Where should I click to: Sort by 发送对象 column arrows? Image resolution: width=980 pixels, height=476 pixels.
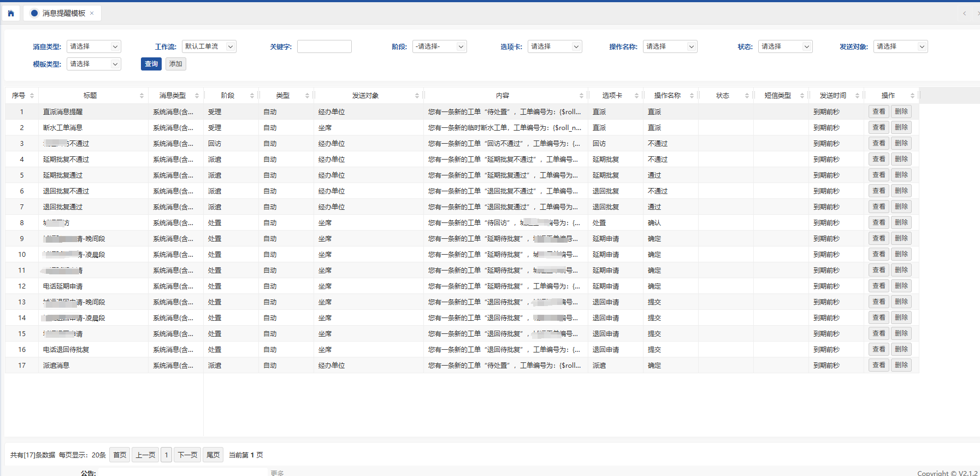[x=417, y=96]
